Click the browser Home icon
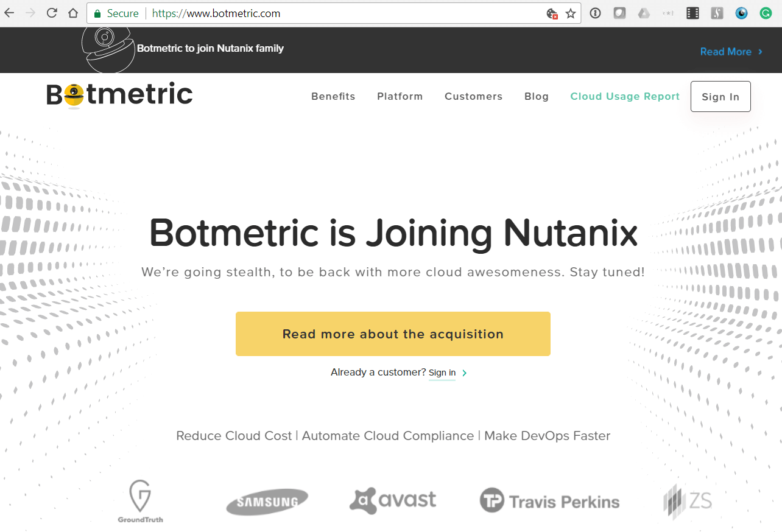782x532 pixels. (74, 12)
